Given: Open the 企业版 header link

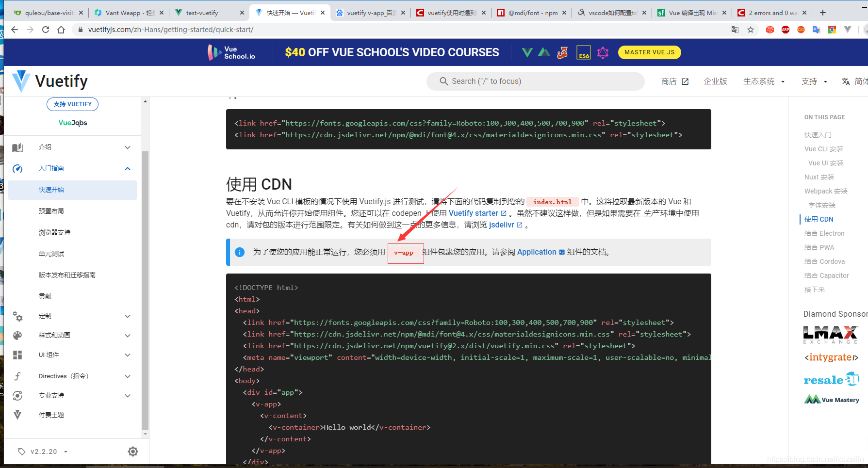Looking at the screenshot, I should [x=715, y=81].
